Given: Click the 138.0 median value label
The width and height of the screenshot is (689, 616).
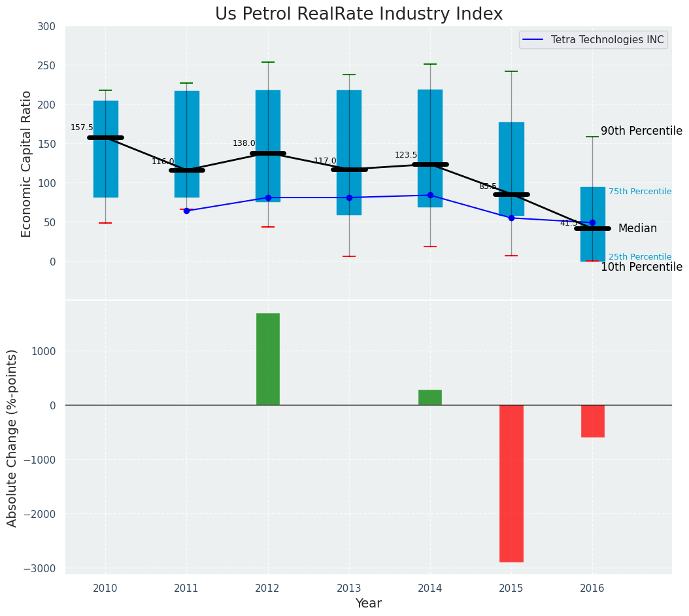Looking at the screenshot, I should click(x=244, y=143).
